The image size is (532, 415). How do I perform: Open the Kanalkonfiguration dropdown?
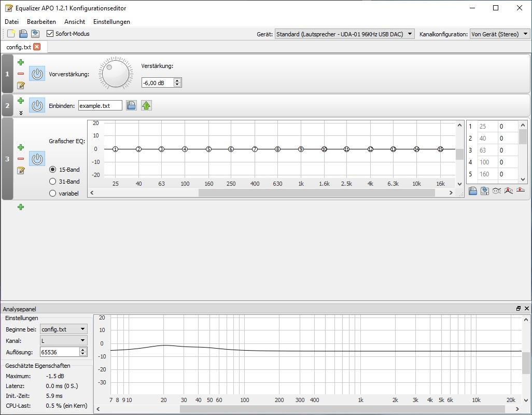[x=499, y=34]
